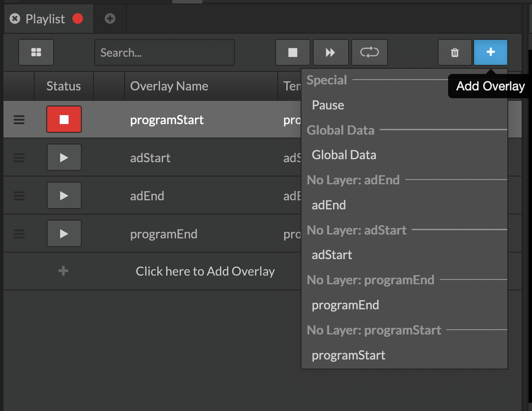The height and width of the screenshot is (411, 532).
Task: Click the blue Add Overlay plus button
Action: (490, 52)
